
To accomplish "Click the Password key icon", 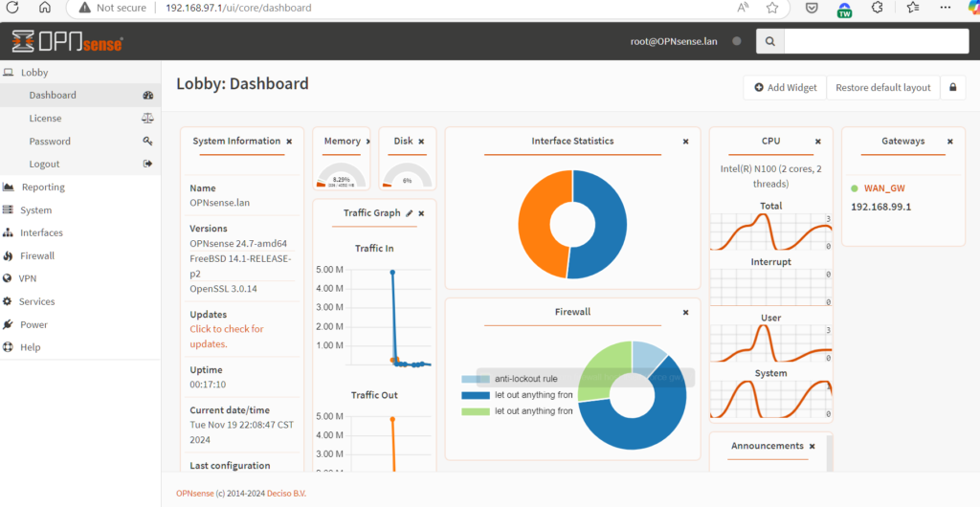I will point(148,142).
